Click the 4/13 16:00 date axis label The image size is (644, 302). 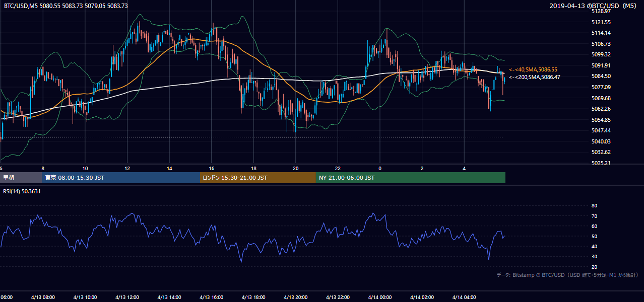[x=211, y=297]
